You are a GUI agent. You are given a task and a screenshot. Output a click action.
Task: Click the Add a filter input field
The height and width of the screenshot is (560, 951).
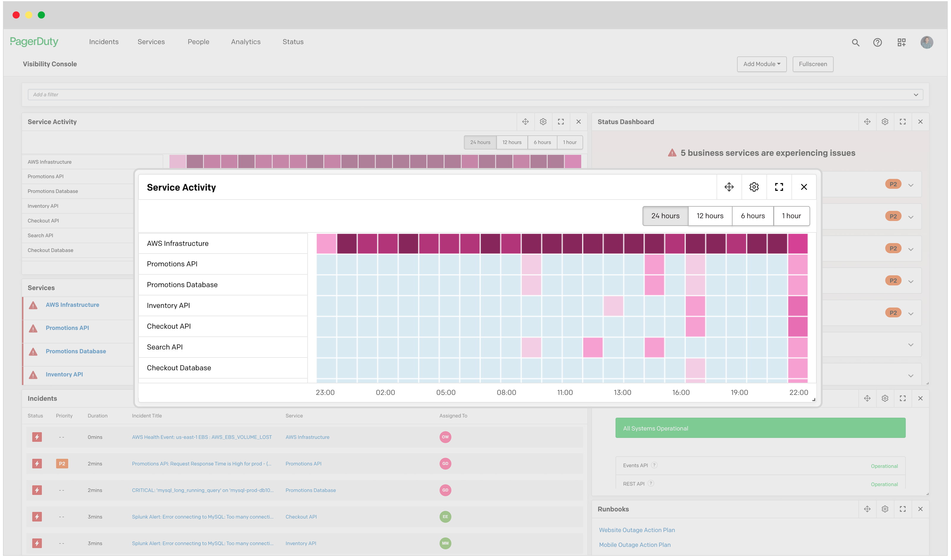(x=476, y=95)
